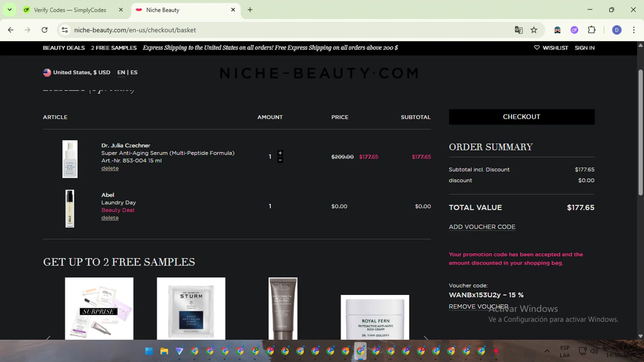The image size is (644, 362).
Task: Select the Niche Beauty tab
Action: click(x=185, y=10)
